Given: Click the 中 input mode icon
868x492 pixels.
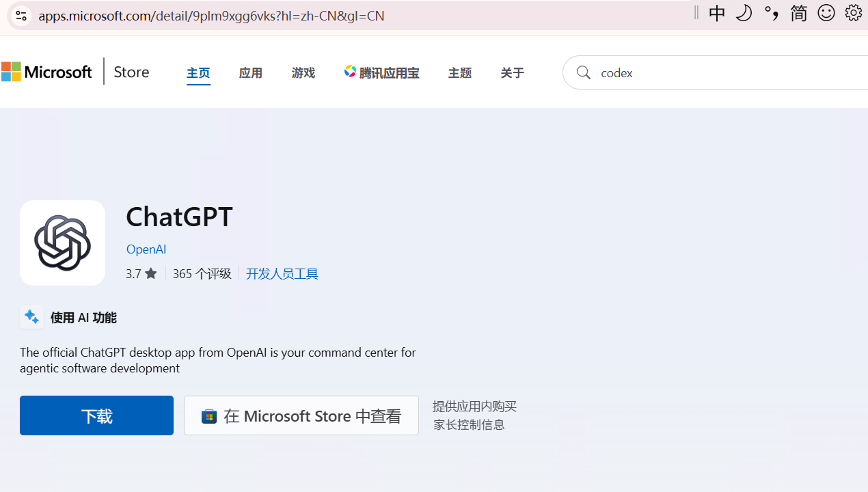Looking at the screenshot, I should coord(717,14).
